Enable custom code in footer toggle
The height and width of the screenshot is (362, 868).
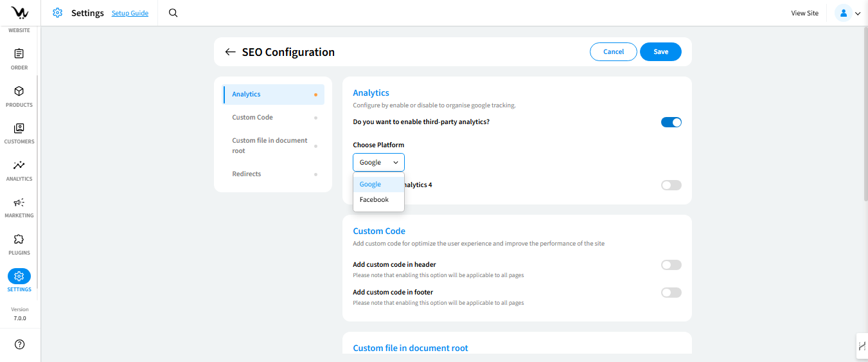click(671, 293)
